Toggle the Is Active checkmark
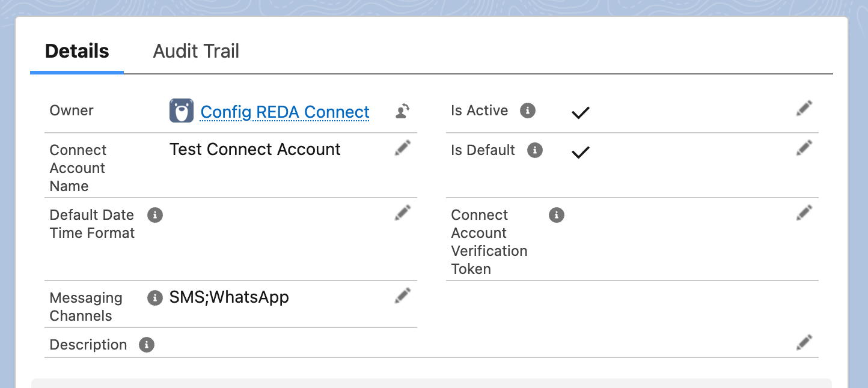The height and width of the screenshot is (388, 868). (x=580, y=112)
